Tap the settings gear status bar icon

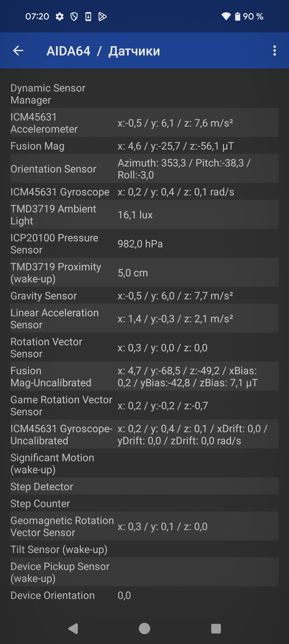coord(60,17)
